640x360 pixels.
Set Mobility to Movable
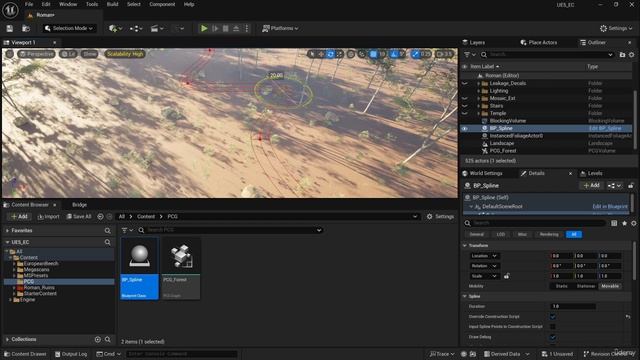pyautogui.click(x=610, y=286)
